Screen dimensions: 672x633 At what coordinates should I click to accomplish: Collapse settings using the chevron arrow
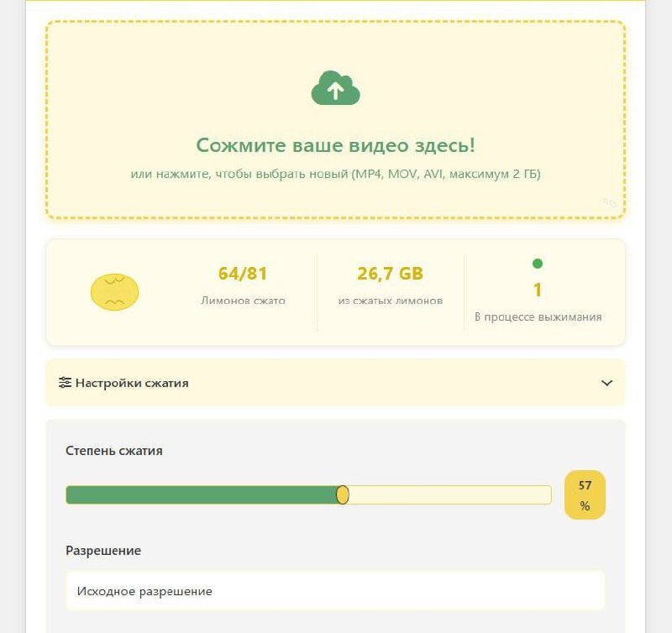click(x=606, y=383)
